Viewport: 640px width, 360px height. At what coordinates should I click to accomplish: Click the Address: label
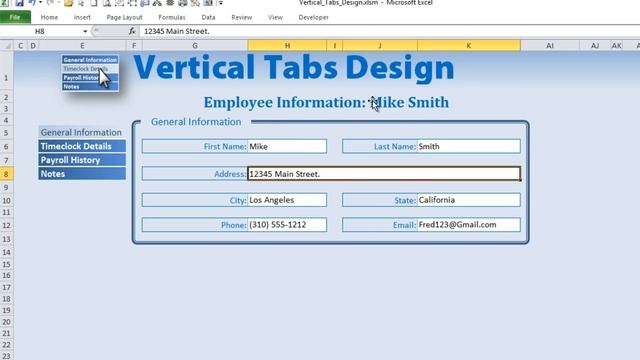[230, 174]
